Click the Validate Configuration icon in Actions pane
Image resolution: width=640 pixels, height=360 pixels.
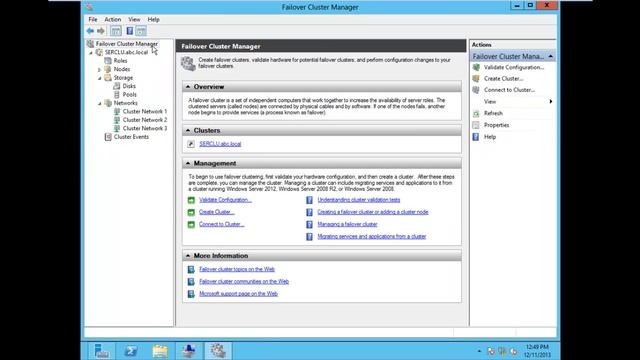476,67
